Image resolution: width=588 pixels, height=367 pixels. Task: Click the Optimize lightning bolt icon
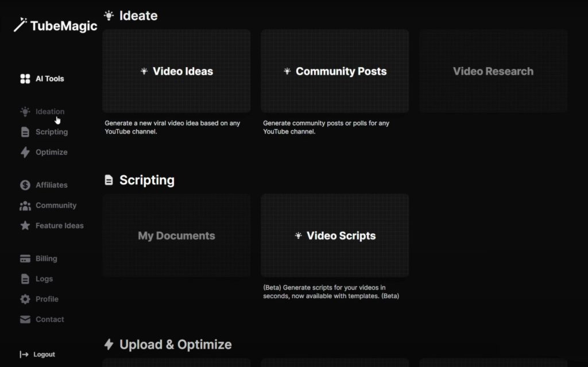[x=24, y=152]
